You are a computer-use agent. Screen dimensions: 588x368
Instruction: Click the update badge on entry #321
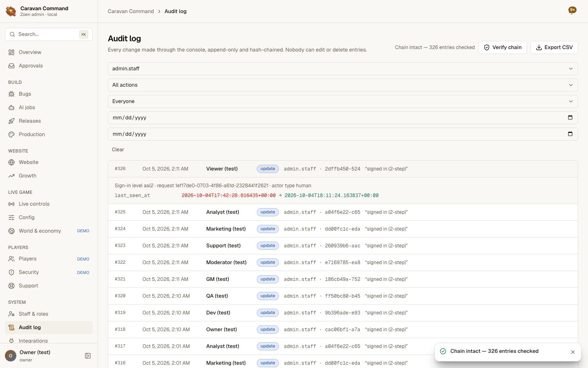point(268,279)
